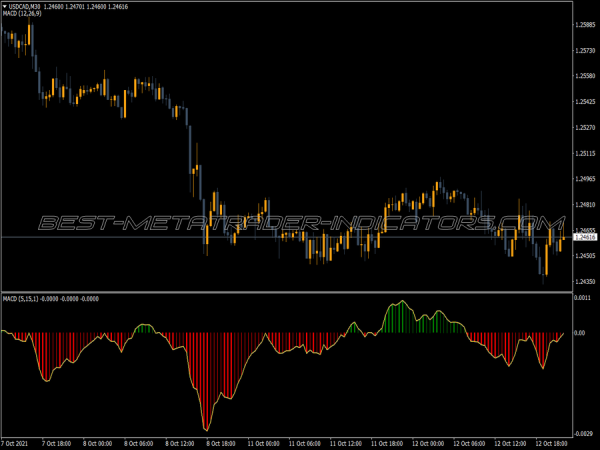Click the 0.0011 MACD scale value

pyautogui.click(x=582, y=298)
